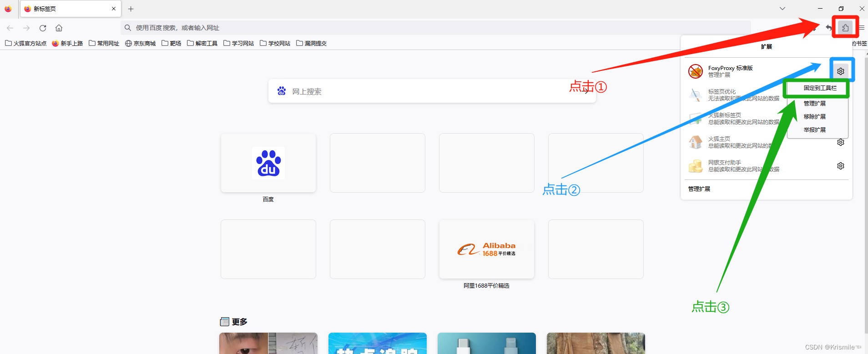The image size is (868, 354).
Task: Open the 火狐官方站点 bookmark folder
Action: point(26,43)
